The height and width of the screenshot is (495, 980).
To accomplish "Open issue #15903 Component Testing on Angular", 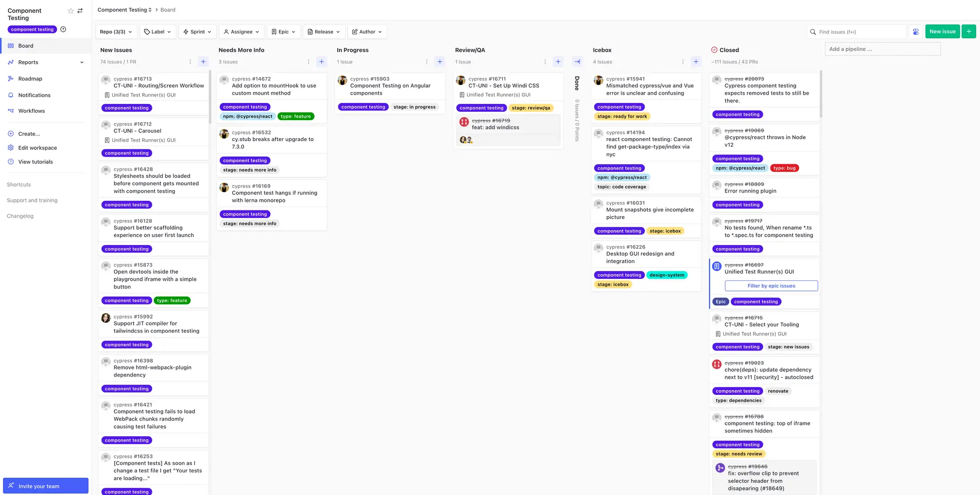I will (x=390, y=89).
